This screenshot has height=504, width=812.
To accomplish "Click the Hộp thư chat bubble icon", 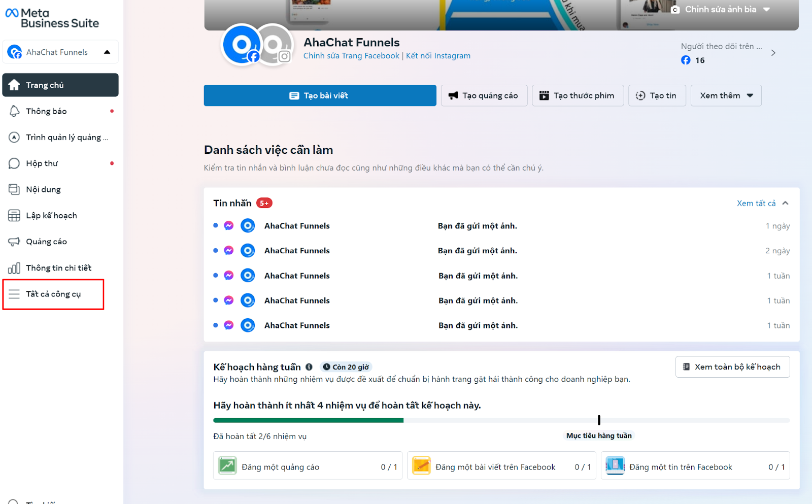I will pos(14,163).
